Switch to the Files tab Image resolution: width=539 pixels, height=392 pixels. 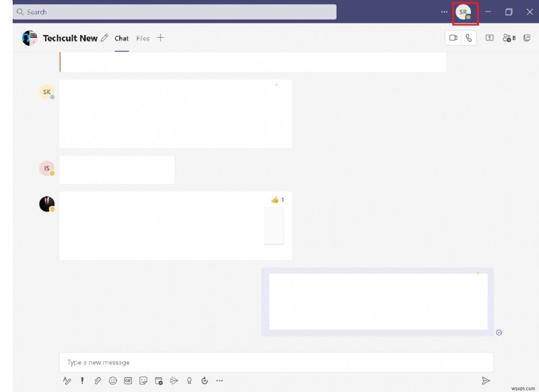coord(143,38)
